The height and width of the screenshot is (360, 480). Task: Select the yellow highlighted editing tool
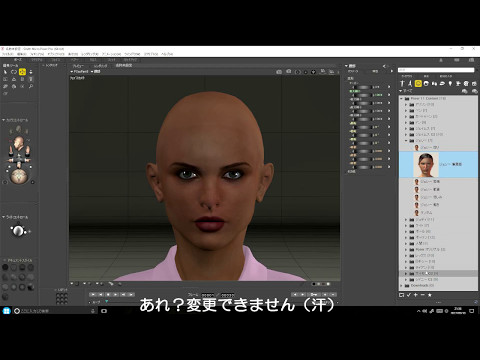[22, 71]
